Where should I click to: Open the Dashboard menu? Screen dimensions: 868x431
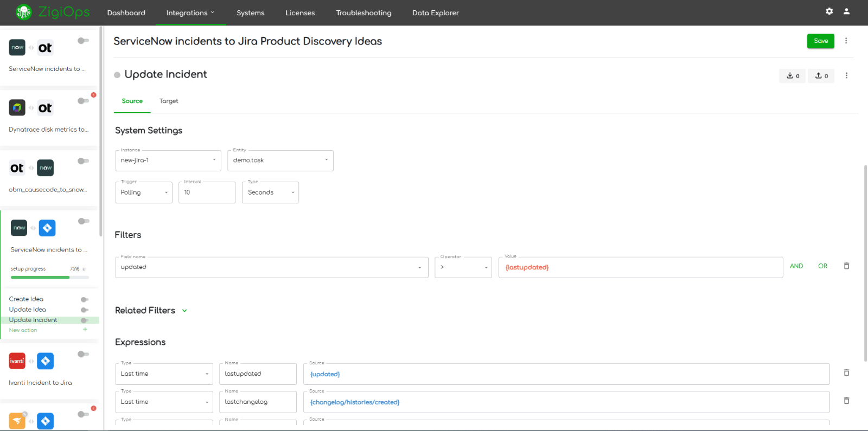pyautogui.click(x=126, y=12)
